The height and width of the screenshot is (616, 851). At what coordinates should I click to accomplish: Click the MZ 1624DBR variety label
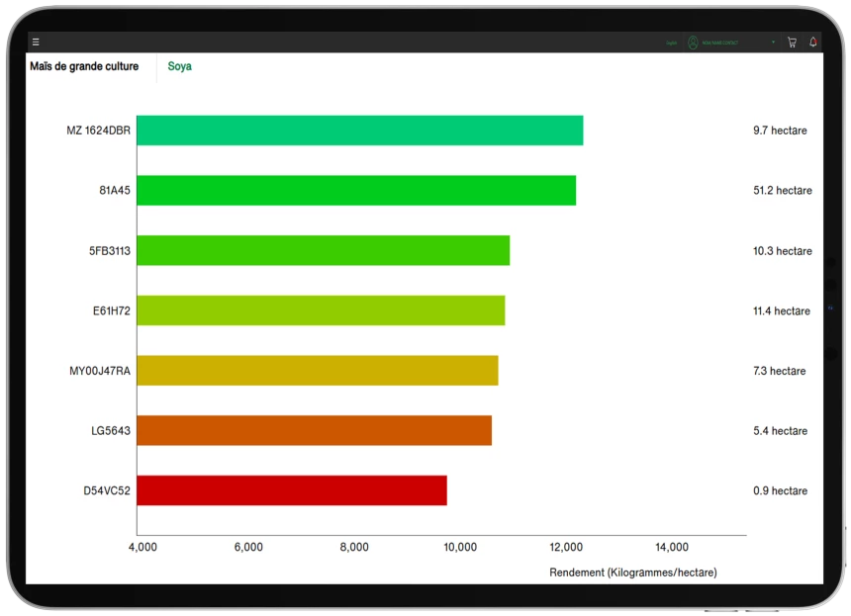(98, 131)
